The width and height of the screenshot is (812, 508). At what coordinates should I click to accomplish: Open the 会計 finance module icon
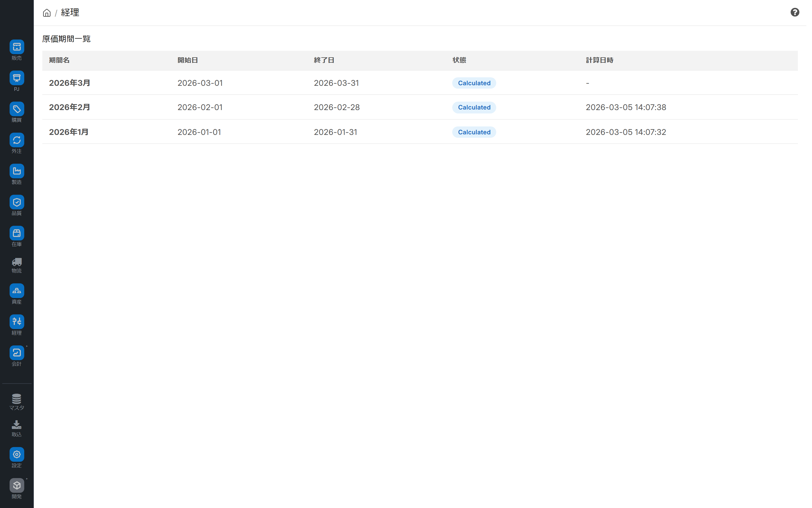17,353
